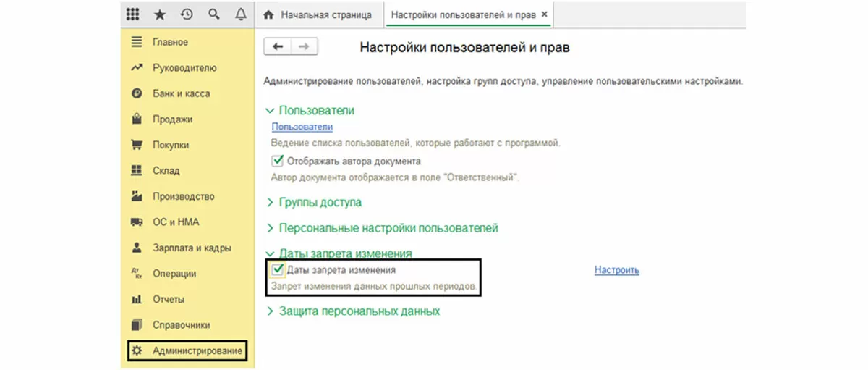Collapse the Пользователи section
The image size is (868, 370).
[x=310, y=111]
